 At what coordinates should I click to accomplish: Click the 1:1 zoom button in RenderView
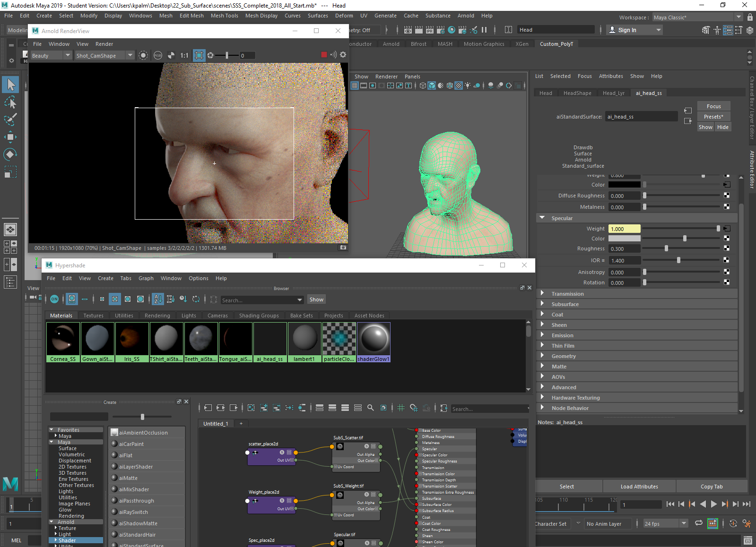[184, 55]
